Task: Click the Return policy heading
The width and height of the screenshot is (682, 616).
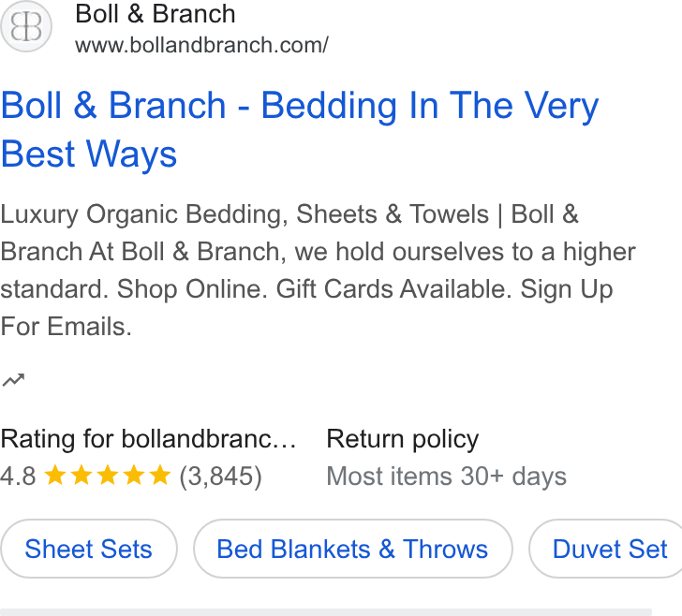Action: point(403,439)
